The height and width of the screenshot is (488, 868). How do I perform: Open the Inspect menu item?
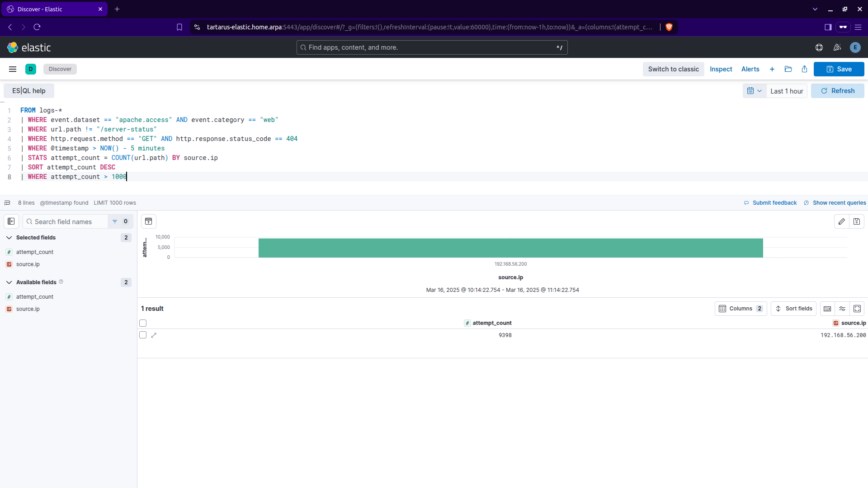[721, 69]
